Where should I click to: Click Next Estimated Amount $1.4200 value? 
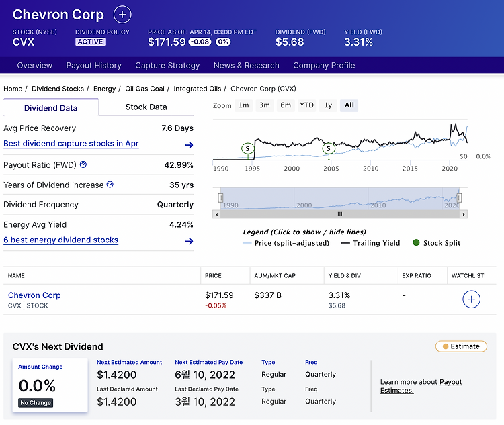[x=117, y=375]
